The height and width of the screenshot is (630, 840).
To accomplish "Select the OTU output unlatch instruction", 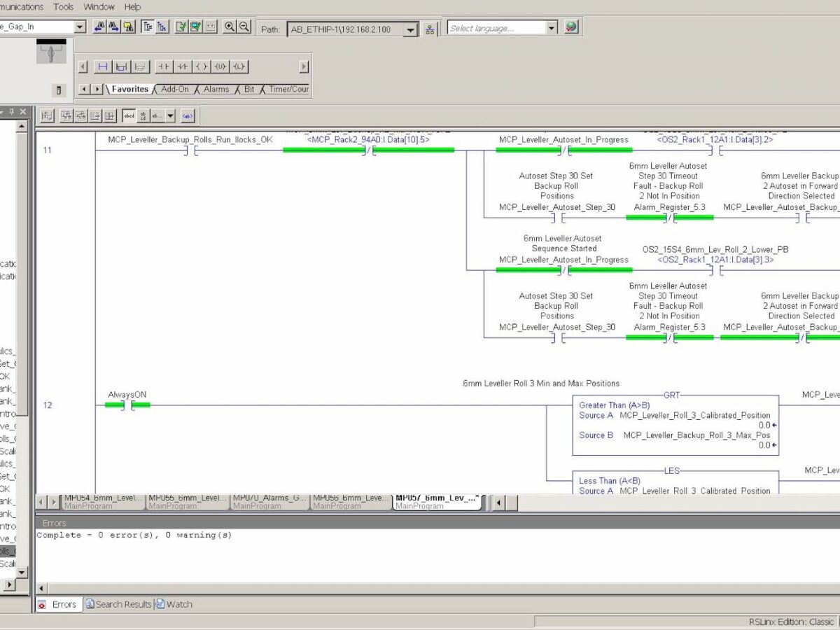I will click(x=218, y=66).
